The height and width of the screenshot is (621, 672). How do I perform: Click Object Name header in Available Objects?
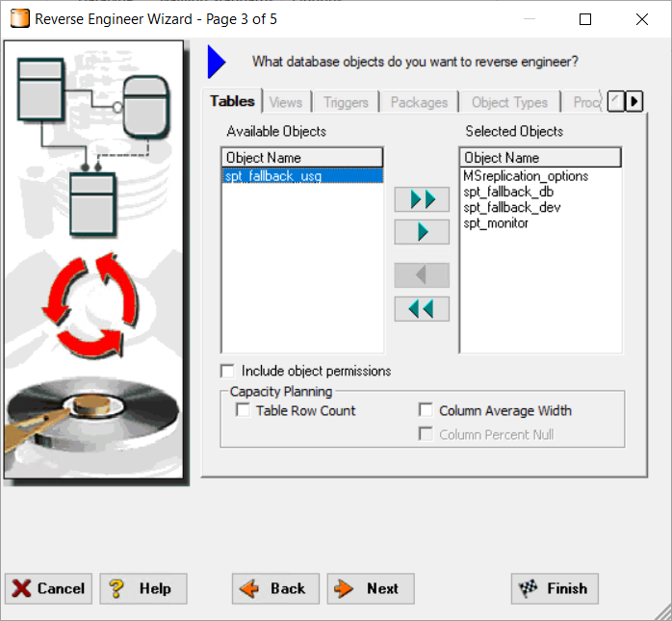point(302,158)
